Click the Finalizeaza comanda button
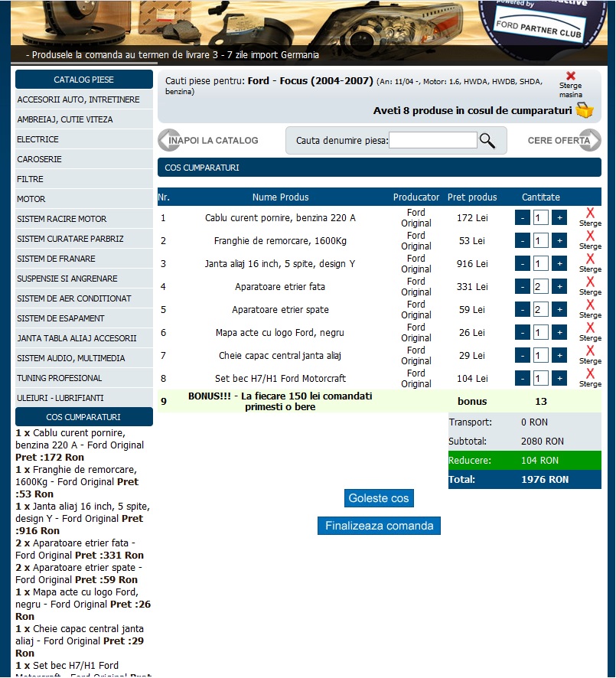The height and width of the screenshot is (678, 616). tap(379, 526)
